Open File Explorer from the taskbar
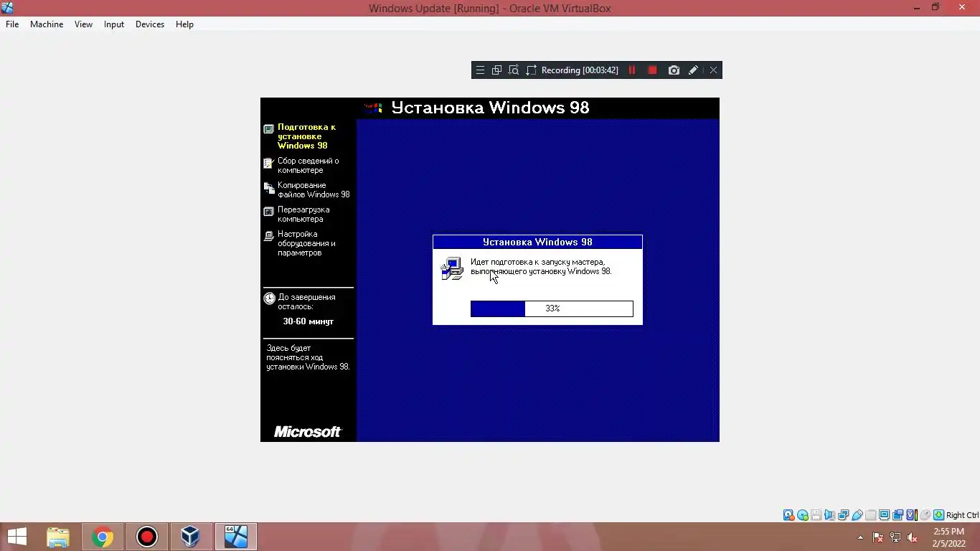Screen dimensions: 980x551 tap(58, 537)
